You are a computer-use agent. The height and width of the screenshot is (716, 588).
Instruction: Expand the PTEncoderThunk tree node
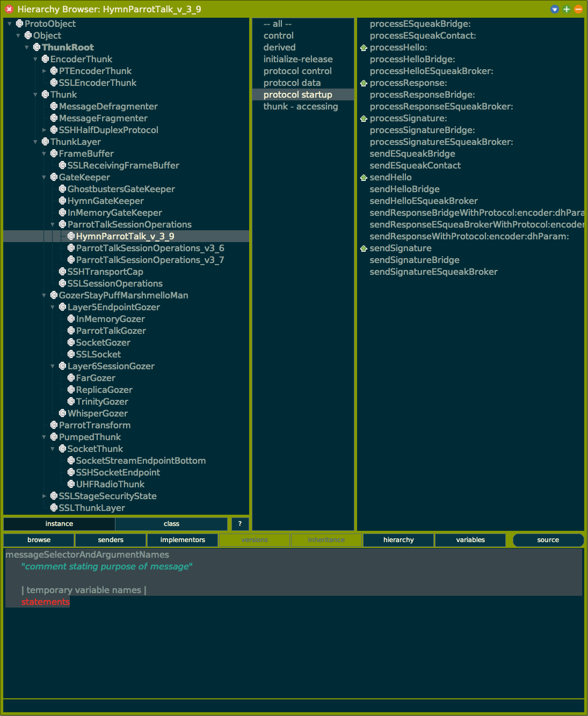tap(44, 71)
